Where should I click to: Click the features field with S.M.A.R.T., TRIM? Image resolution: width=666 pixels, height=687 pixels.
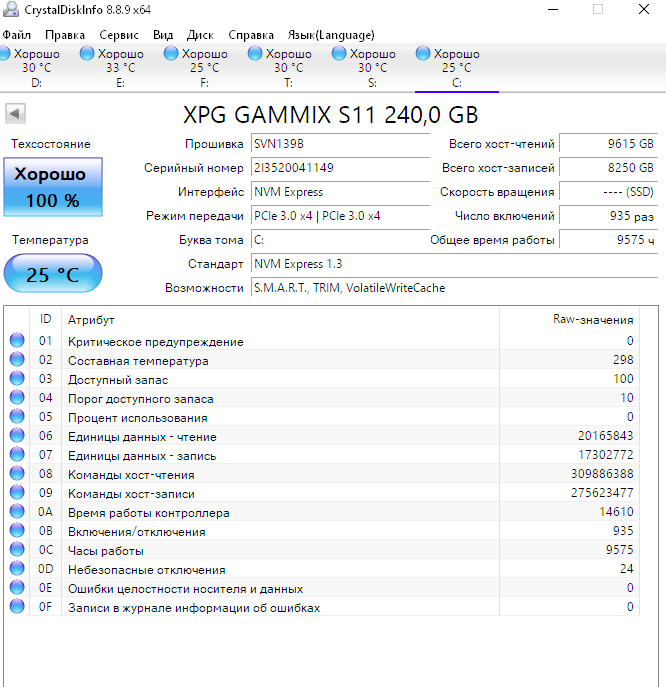click(454, 288)
